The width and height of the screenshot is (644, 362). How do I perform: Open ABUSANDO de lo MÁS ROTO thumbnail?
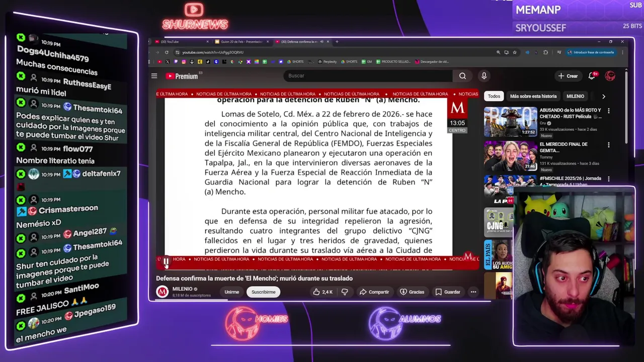point(510,122)
